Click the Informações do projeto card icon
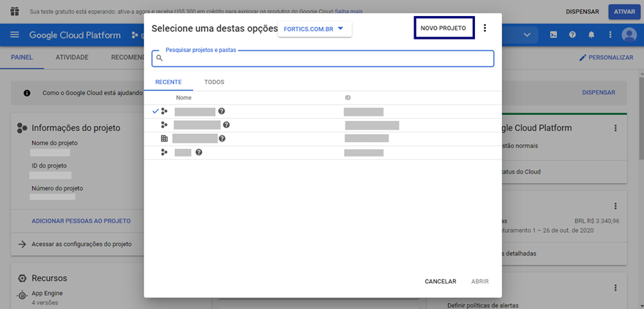644x309 pixels. [x=22, y=128]
